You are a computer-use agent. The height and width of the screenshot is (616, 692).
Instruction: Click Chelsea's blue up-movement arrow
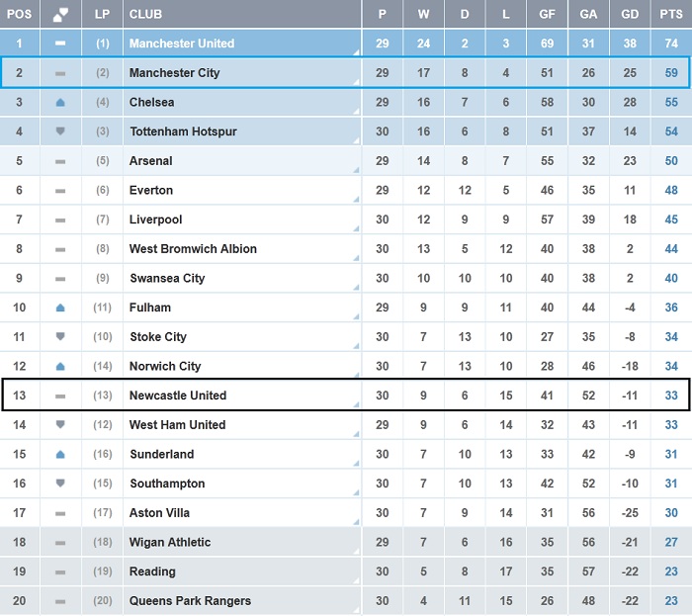click(x=60, y=102)
